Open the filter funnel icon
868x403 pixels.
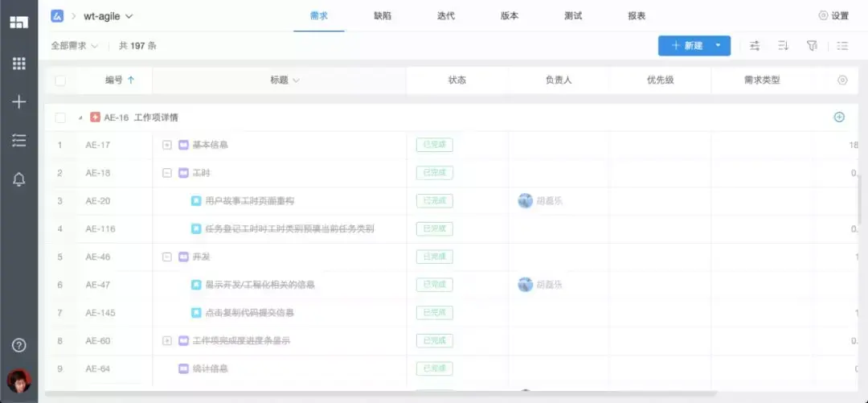812,46
